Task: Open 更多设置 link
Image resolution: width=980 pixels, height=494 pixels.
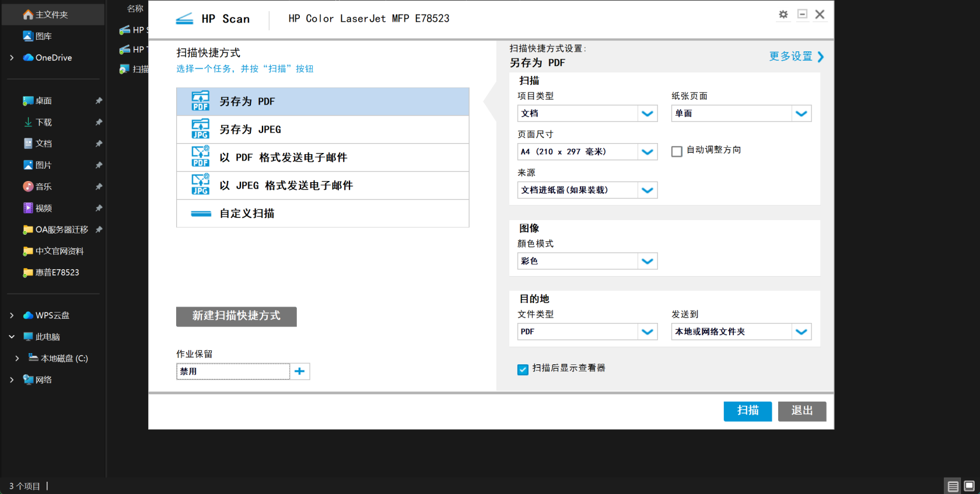Action: tap(796, 57)
